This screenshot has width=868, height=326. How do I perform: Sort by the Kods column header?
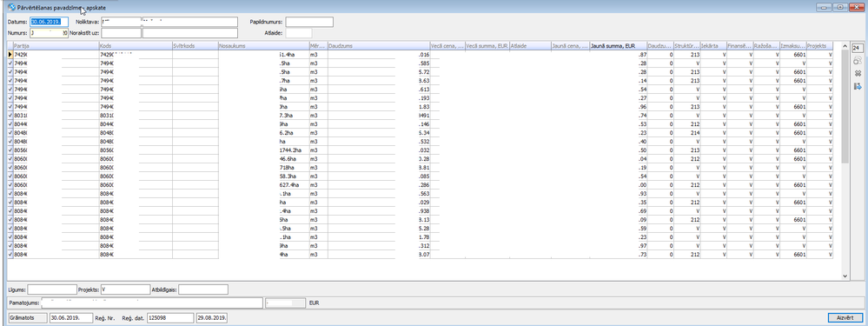click(136, 46)
